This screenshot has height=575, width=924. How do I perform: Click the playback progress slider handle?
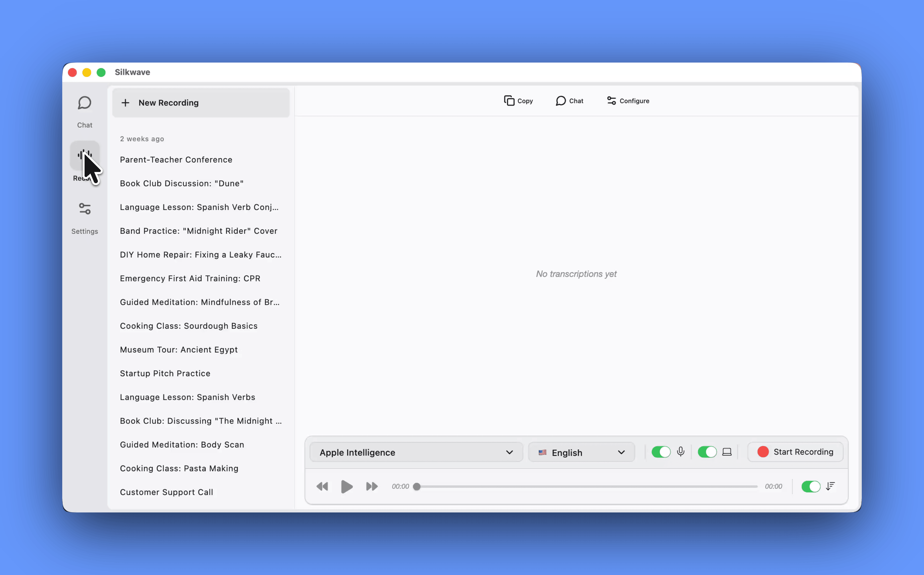[417, 486]
